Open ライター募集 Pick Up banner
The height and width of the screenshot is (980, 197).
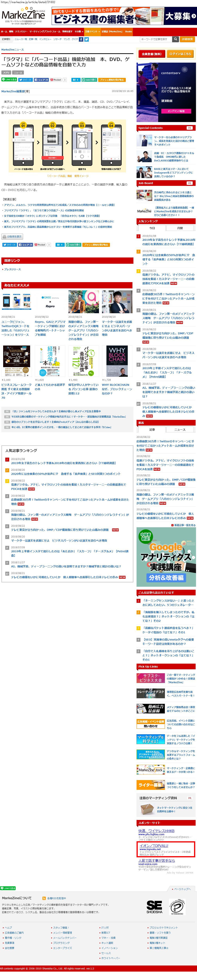[x=151, y=785]
